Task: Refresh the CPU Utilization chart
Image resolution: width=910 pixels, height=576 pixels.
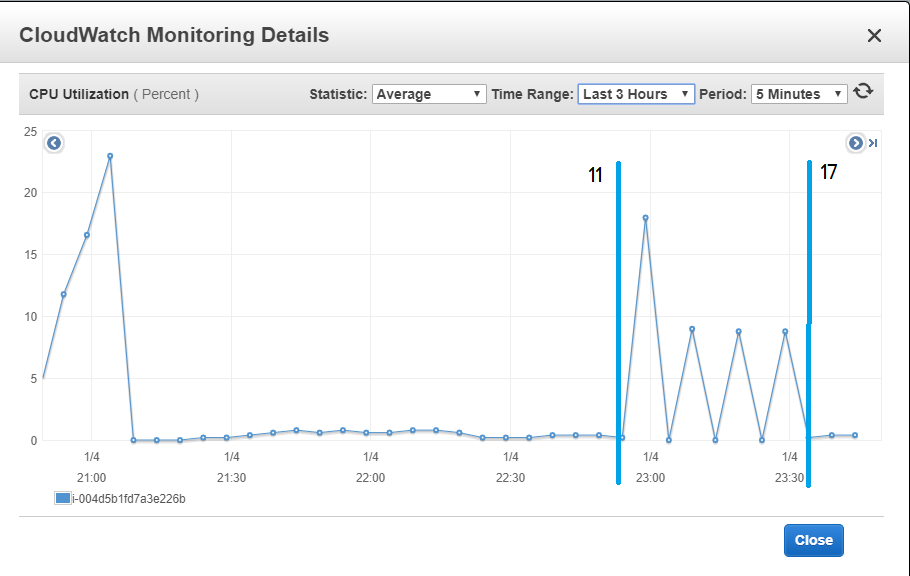Action: click(x=863, y=92)
